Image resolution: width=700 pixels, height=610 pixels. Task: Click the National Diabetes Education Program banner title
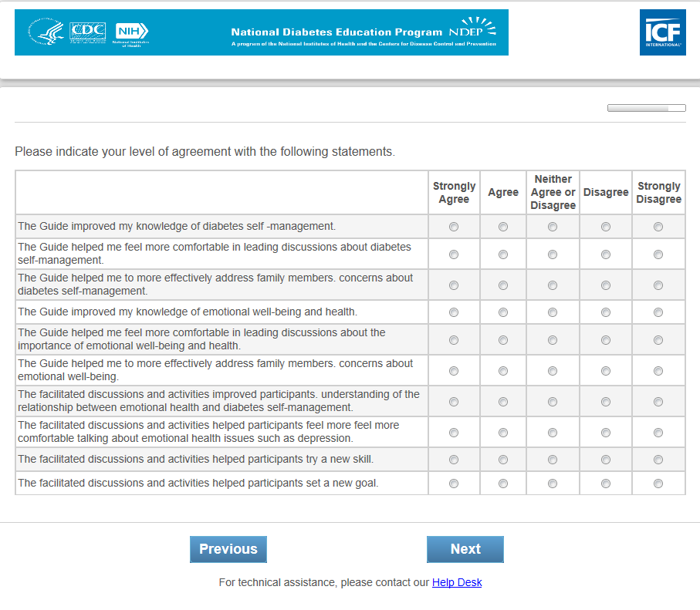pyautogui.click(x=336, y=32)
